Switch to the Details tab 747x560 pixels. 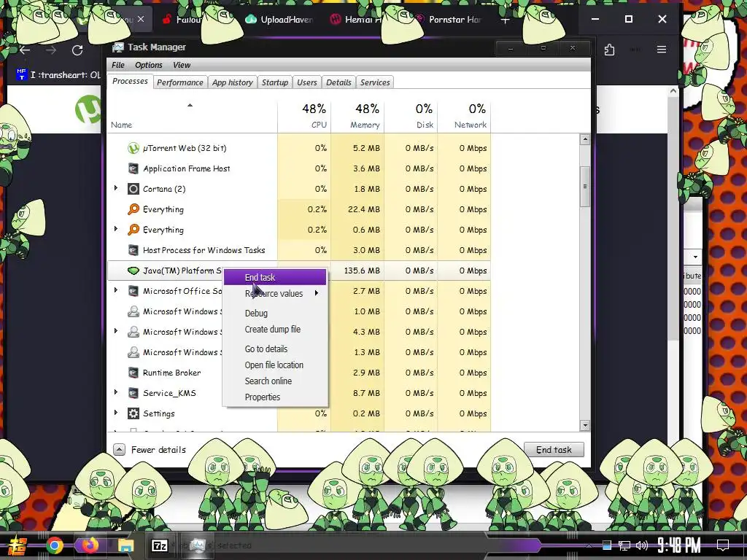[x=338, y=82]
